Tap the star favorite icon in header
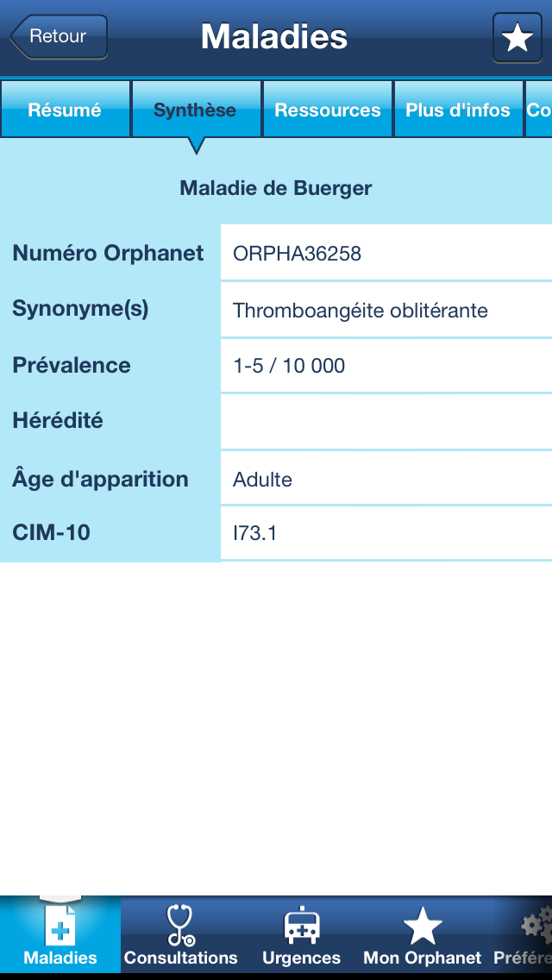Screen dimensions: 552x980 click(x=517, y=38)
